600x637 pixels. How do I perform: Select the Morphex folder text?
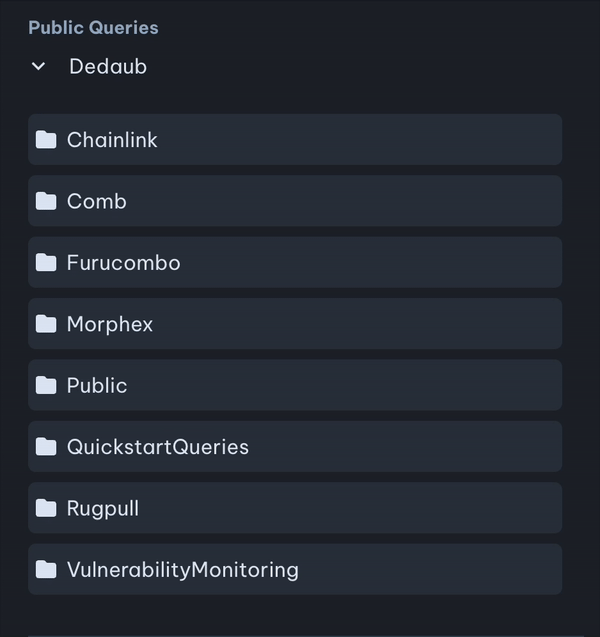[109, 324]
